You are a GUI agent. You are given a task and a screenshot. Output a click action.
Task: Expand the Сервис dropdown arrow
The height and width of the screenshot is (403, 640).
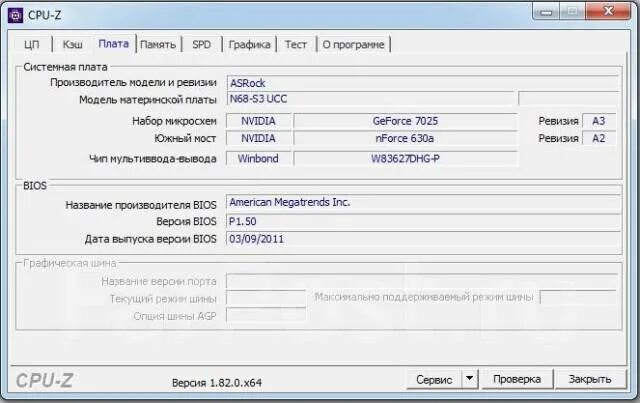click(470, 379)
